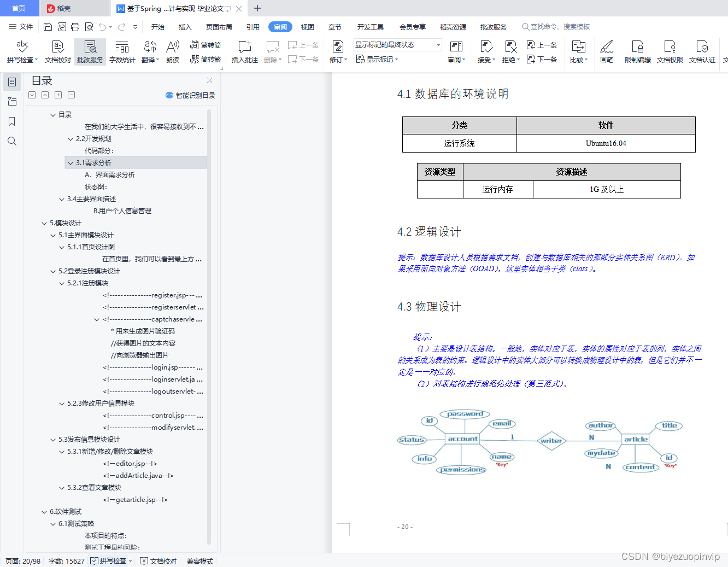Image resolution: width=728 pixels, height=567 pixels.
Task: Open the 显示标记 dropdown
Action: (377, 59)
